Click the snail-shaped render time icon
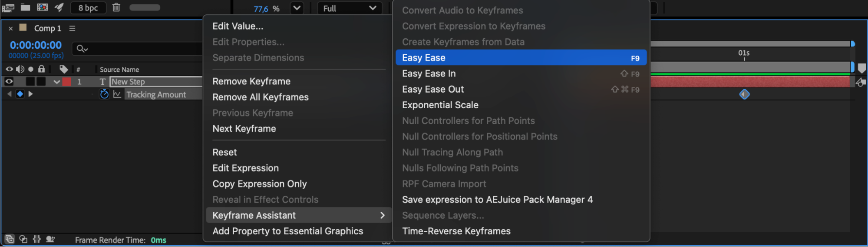Screen dimensions: 868x247 (50, 239)
